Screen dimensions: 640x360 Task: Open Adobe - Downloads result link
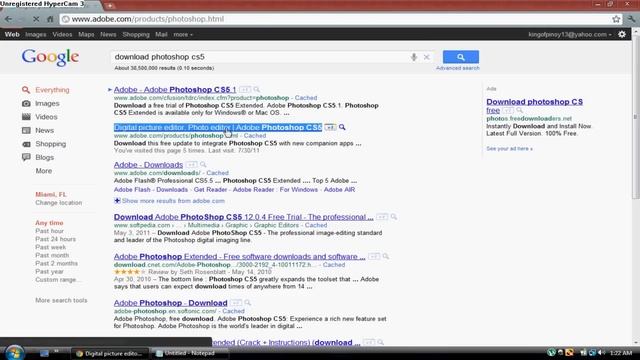point(148,164)
